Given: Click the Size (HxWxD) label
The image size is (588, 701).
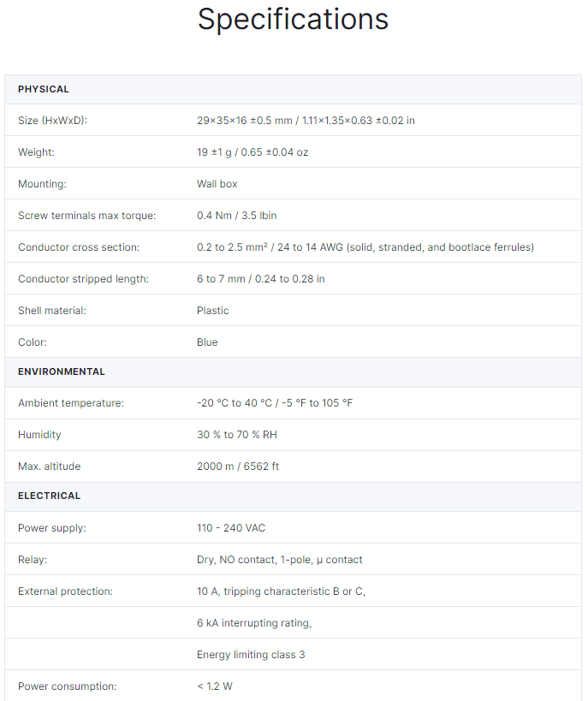Looking at the screenshot, I should tap(53, 121).
